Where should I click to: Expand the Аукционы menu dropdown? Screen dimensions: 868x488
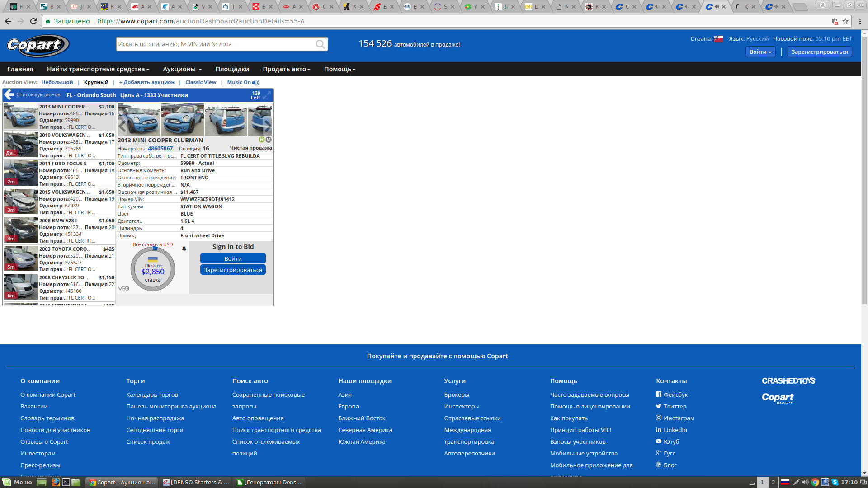(x=182, y=69)
